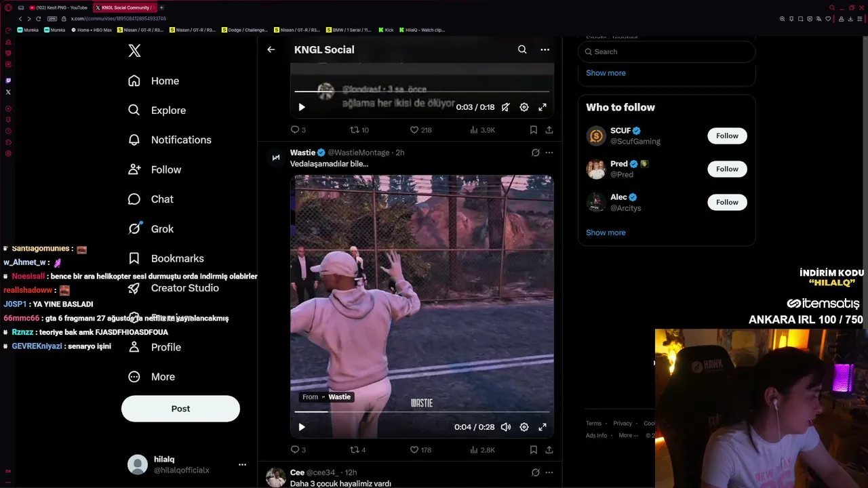This screenshot has width=868, height=488.
Task: Click the X logo in the navigation
Action: [134, 51]
